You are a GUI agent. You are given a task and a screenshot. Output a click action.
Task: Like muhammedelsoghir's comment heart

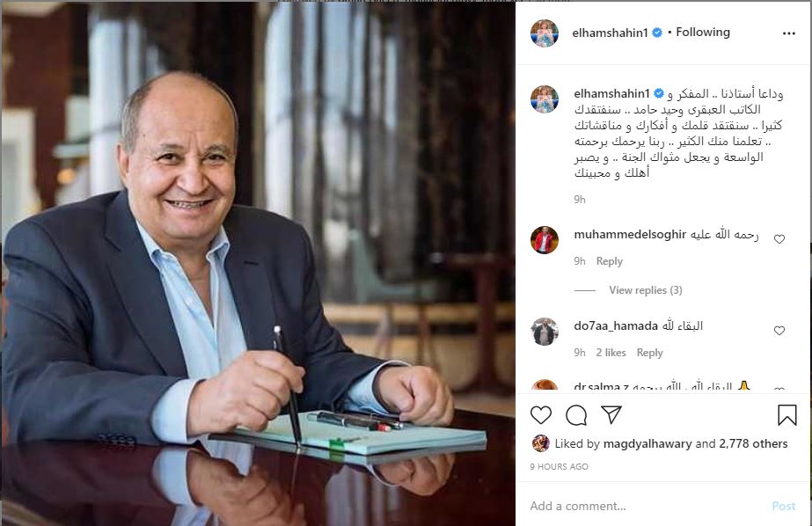coord(779,238)
